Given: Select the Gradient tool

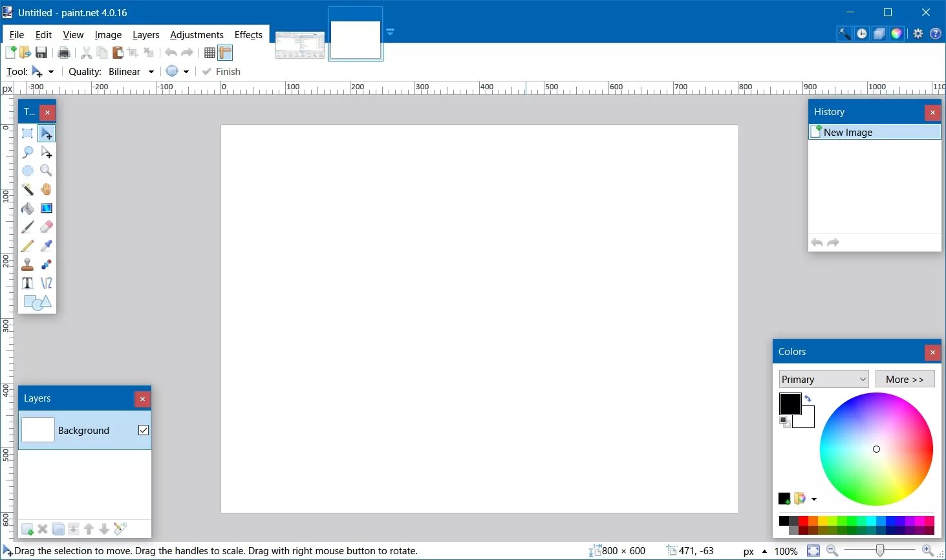Looking at the screenshot, I should pyautogui.click(x=46, y=208).
